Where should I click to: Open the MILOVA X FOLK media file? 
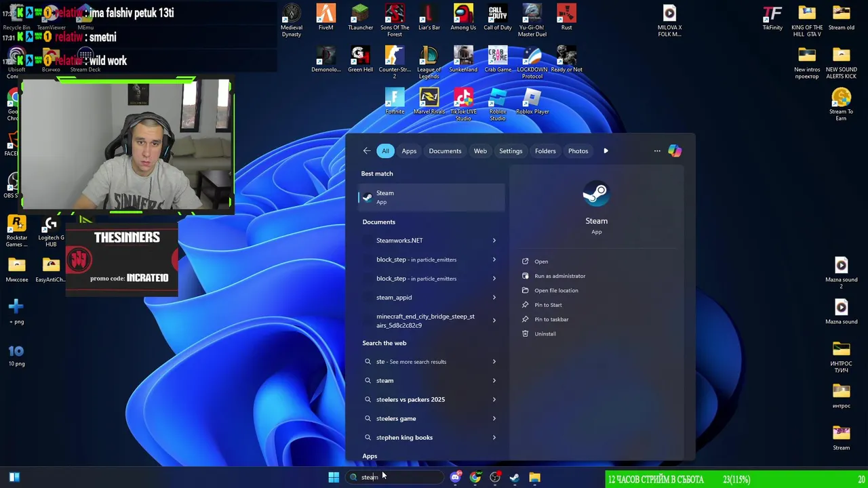[669, 20]
